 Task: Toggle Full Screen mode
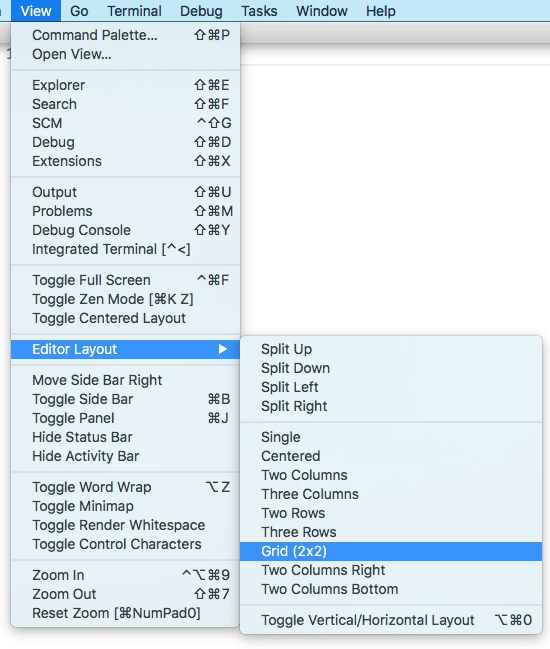click(x=125, y=280)
